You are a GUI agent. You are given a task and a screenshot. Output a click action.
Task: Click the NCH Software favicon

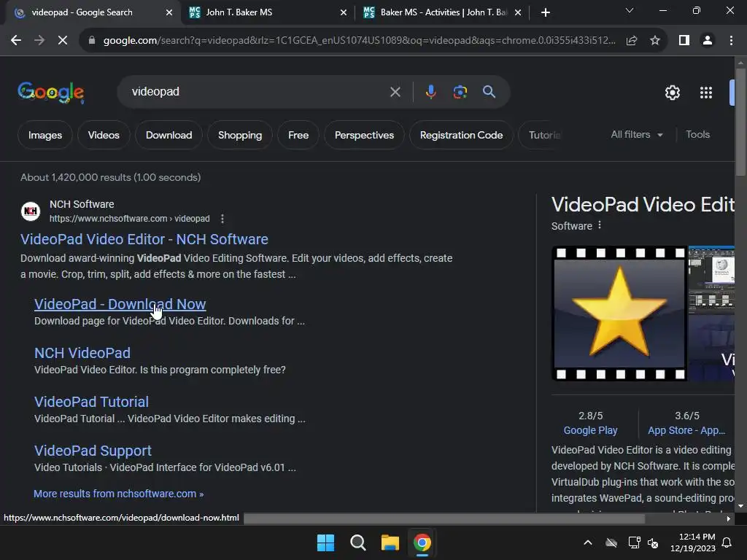tap(31, 211)
